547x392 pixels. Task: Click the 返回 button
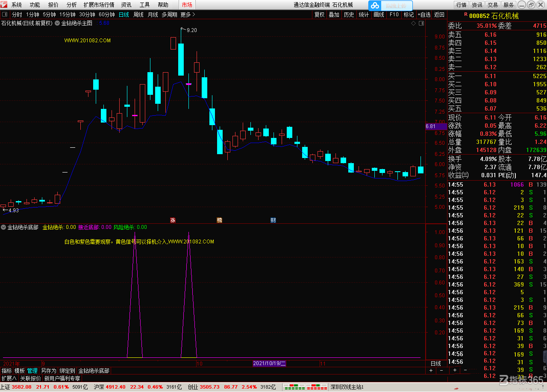tap(439, 14)
